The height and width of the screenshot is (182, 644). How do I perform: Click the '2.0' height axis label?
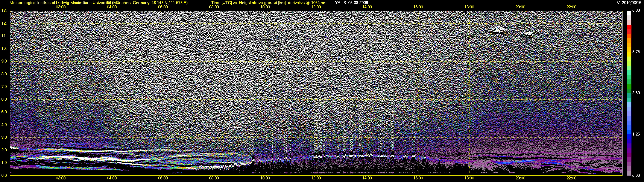point(4,150)
